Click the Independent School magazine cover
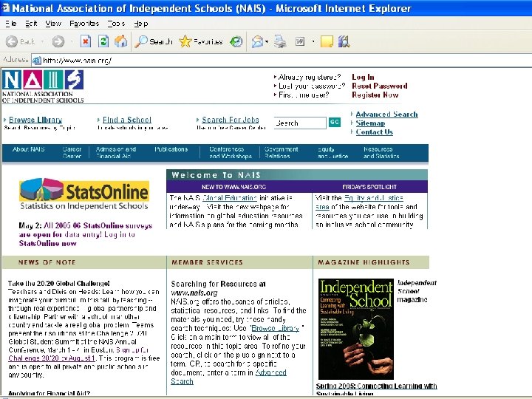The width and height of the screenshot is (532, 399). pos(356,329)
